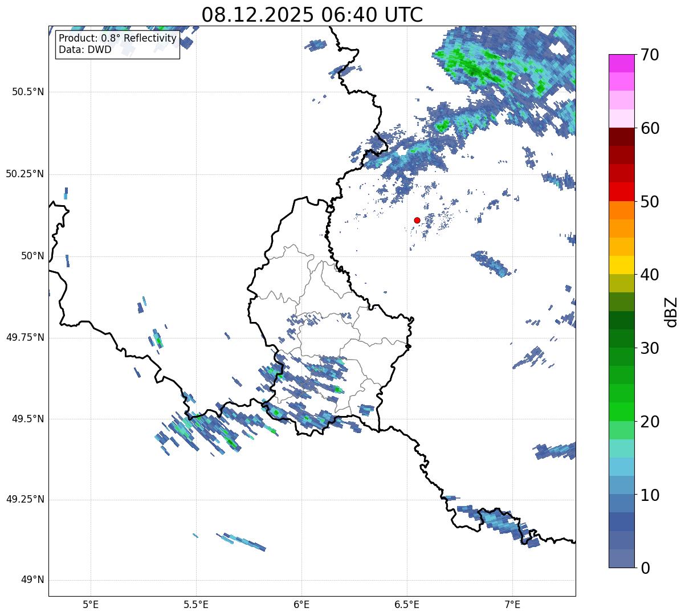
Task: Click the red radar site marker dot
Action: click(x=417, y=221)
